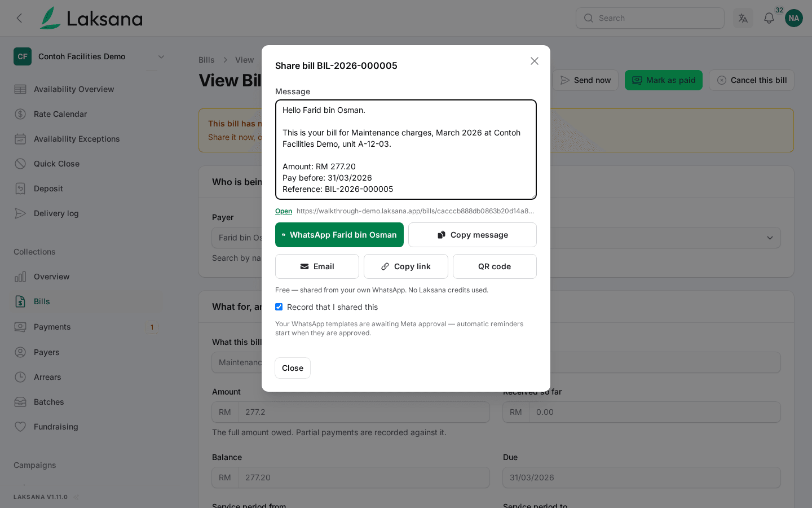This screenshot has height=508, width=812.
Task: Uncheck Record that I shared this
Action: click(279, 307)
